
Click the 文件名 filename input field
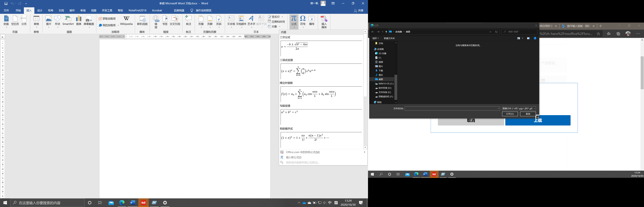[451, 109]
